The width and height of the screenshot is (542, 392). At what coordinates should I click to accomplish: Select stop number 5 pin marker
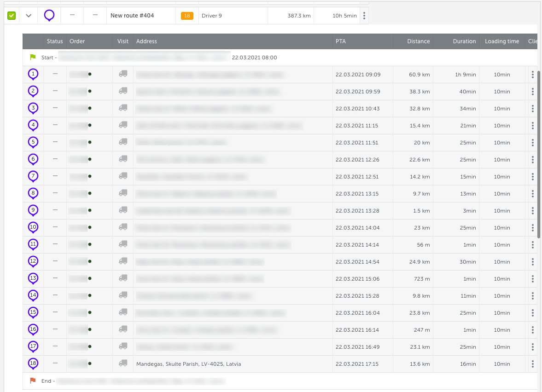(33, 142)
